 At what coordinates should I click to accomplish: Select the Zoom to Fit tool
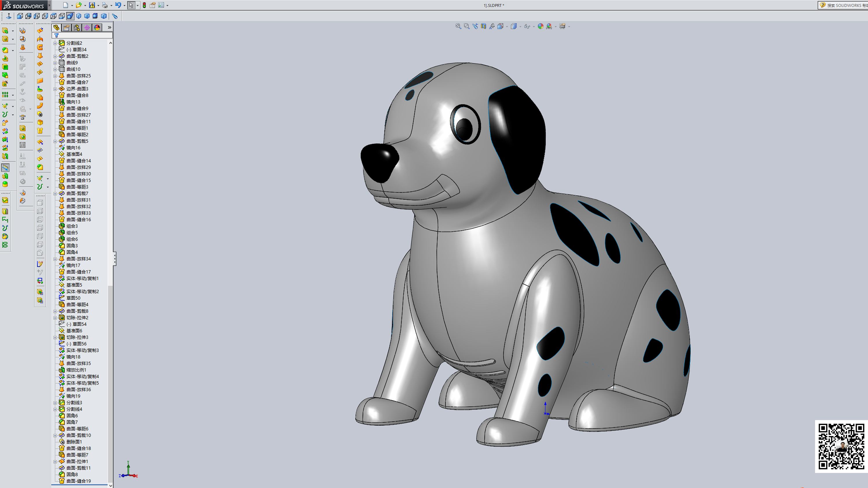tap(459, 26)
